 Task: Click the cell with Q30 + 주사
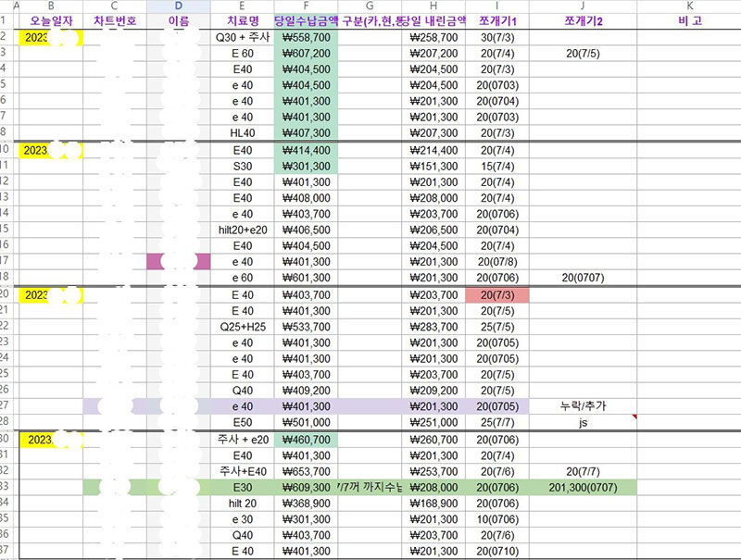click(x=242, y=37)
